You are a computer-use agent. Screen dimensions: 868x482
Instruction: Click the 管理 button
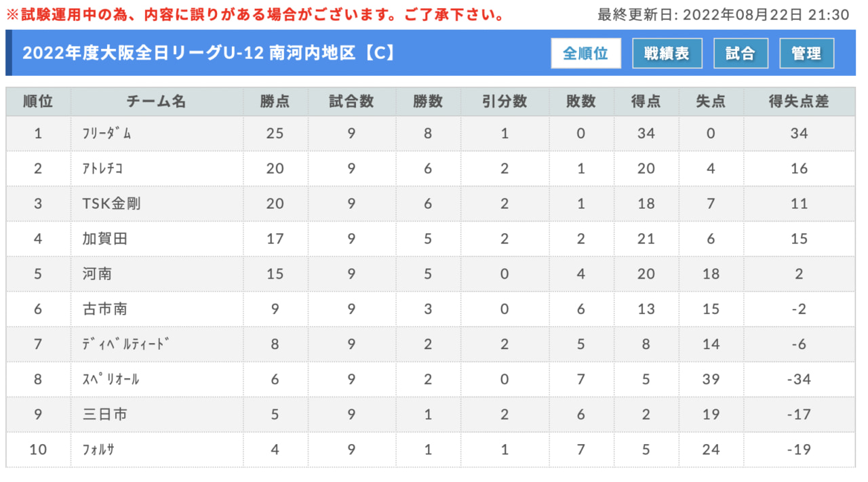[x=807, y=54]
